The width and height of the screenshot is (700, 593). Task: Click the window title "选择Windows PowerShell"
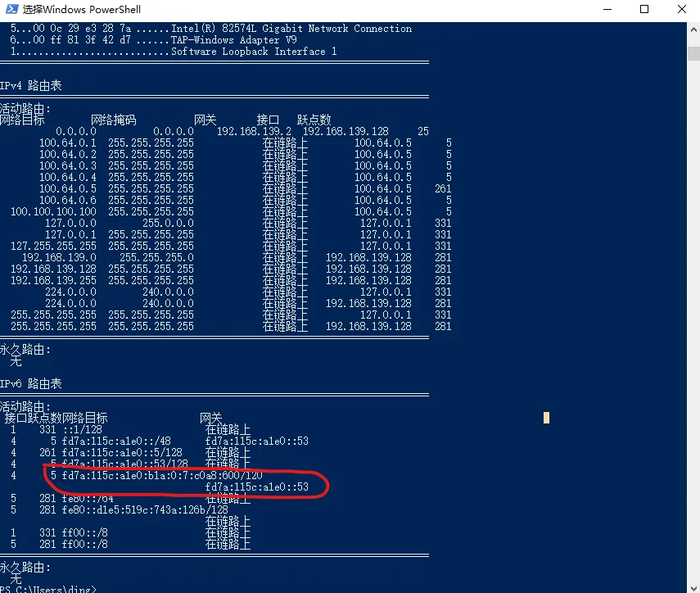(81, 10)
